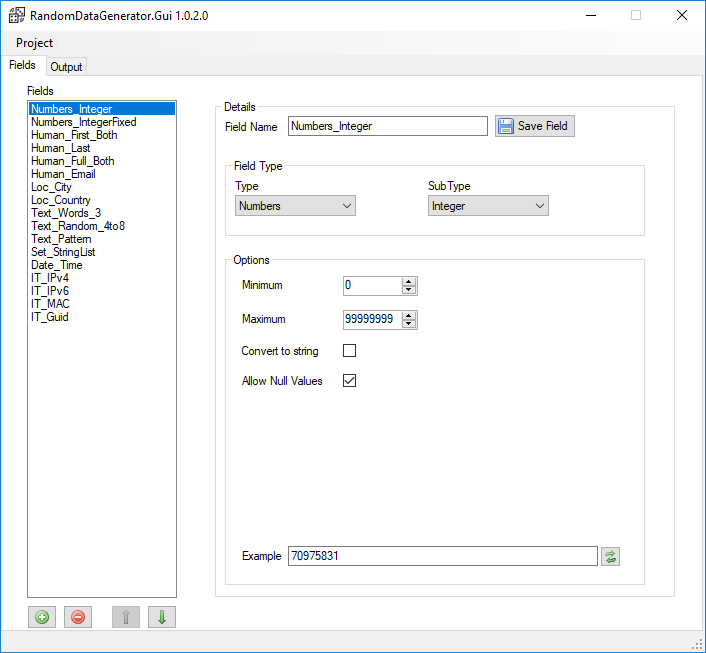Click the Save Field button
Viewport: 706px width, 653px height.
(x=534, y=126)
